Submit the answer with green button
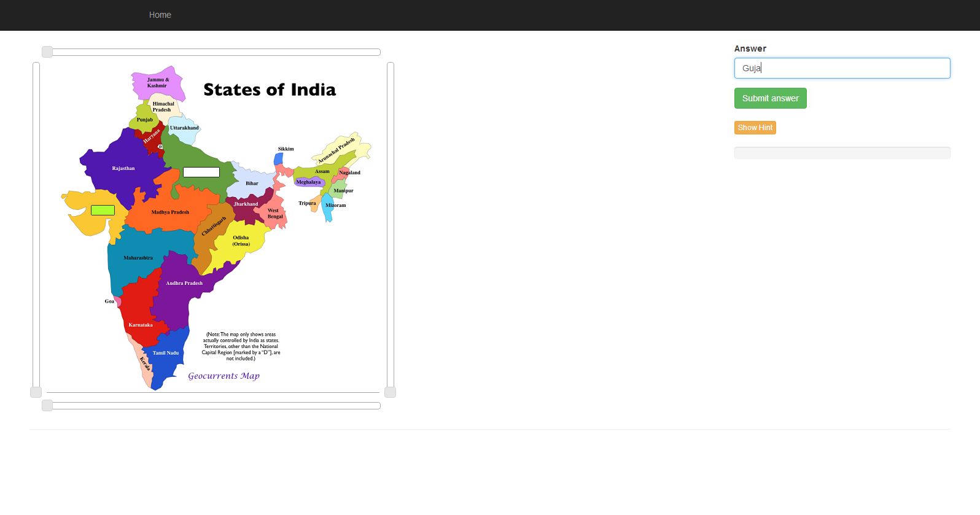This screenshot has height=515, width=980. [770, 98]
